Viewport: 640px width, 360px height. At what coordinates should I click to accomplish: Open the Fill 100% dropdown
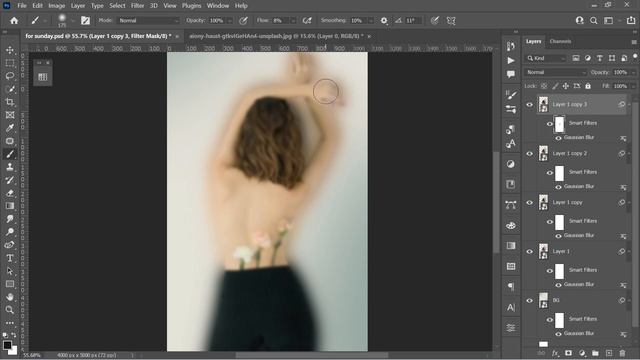point(633,86)
